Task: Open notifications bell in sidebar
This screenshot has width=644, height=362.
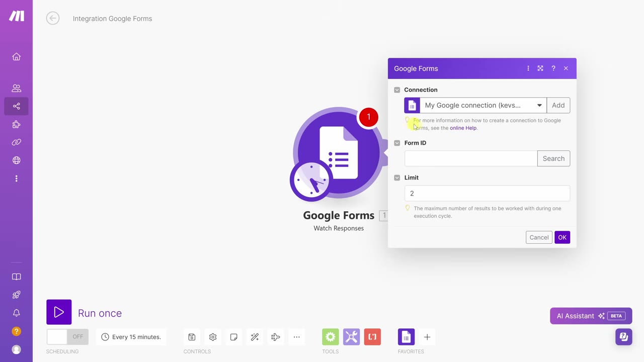Action: coord(17,313)
